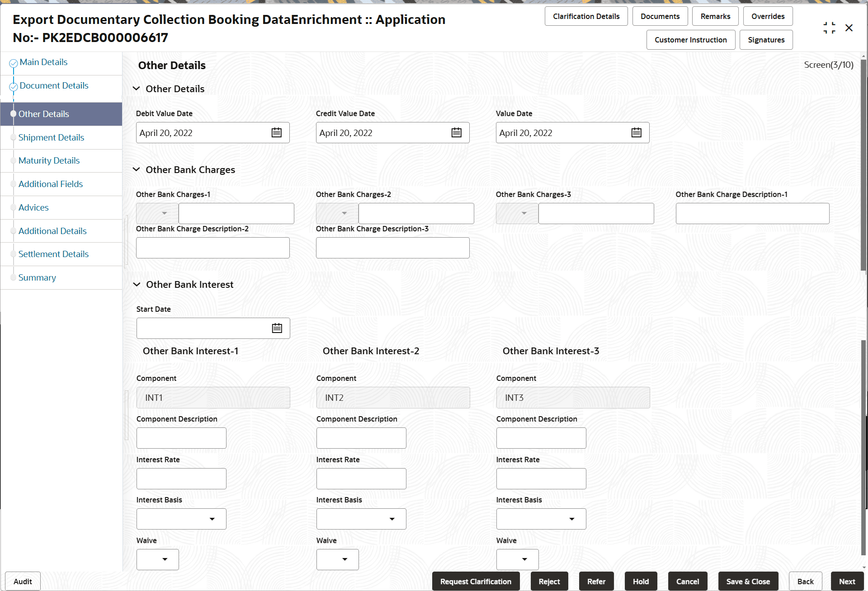Click Main Details completed step icon
Viewport: 868px width, 591px height.
pyautogui.click(x=14, y=63)
